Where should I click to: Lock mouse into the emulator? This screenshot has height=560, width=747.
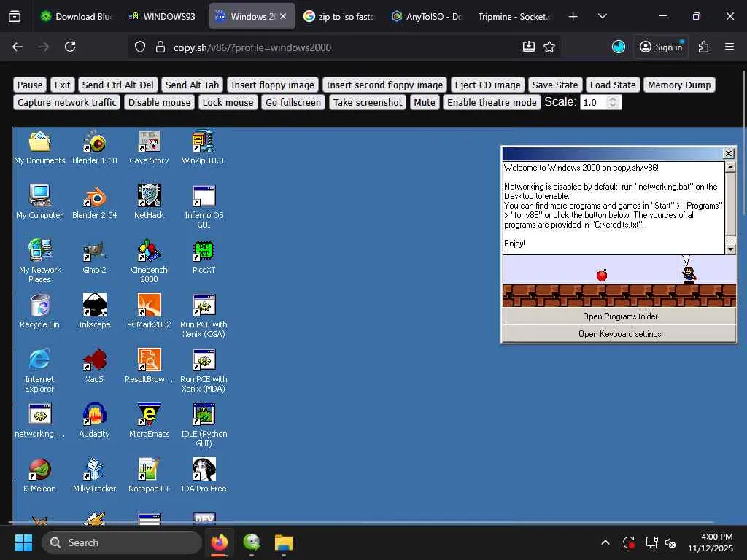click(x=228, y=102)
